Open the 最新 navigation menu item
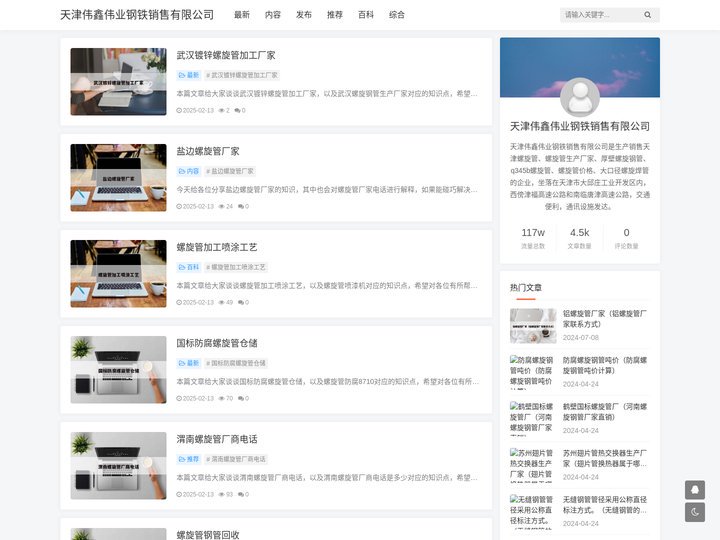 click(242, 15)
